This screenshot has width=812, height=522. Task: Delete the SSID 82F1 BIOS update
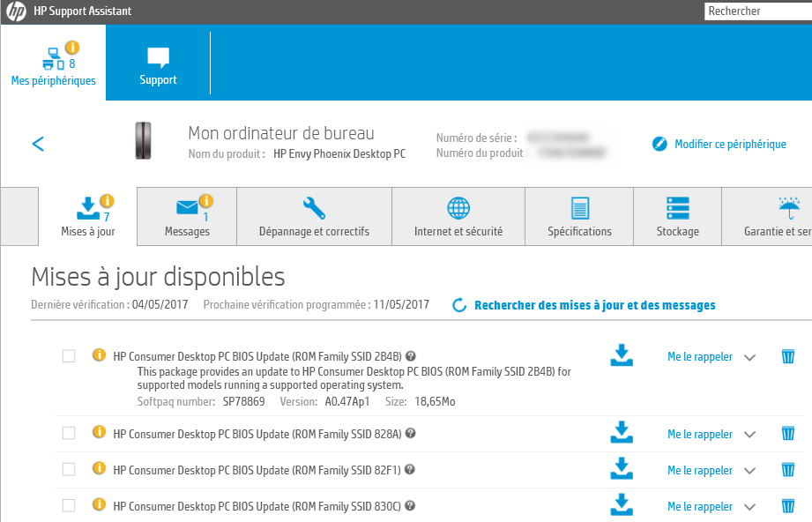point(788,470)
